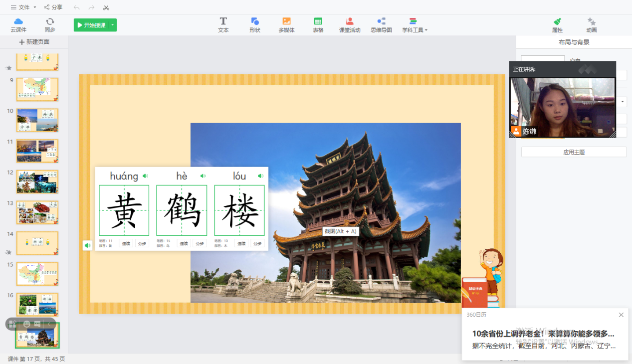Click the speaker icon left of the character card

[x=87, y=245]
